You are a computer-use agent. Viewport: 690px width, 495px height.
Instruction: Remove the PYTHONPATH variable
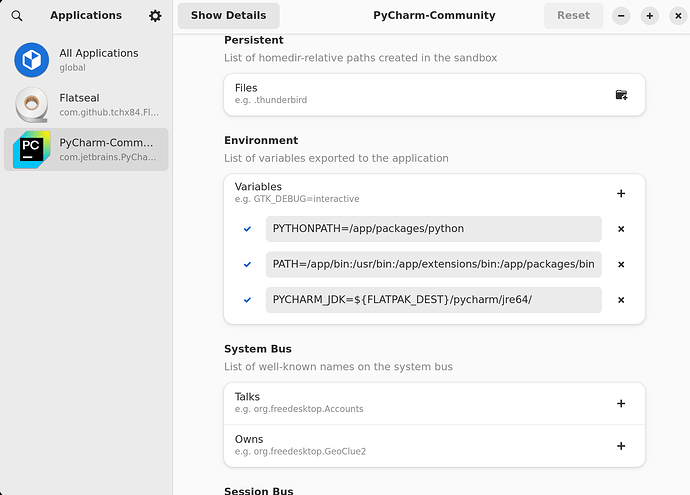point(621,229)
